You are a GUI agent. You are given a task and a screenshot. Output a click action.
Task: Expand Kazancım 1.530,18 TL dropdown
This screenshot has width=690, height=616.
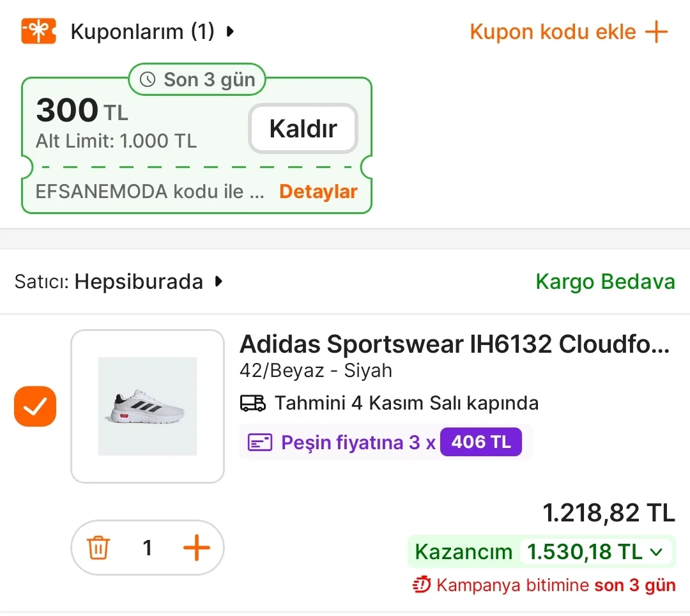point(656,552)
